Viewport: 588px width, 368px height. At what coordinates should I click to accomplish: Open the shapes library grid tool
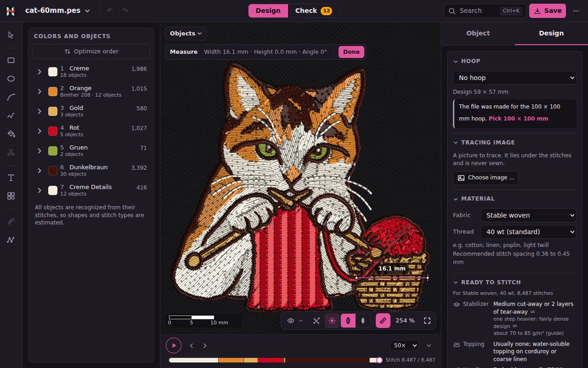pyautogui.click(x=11, y=196)
